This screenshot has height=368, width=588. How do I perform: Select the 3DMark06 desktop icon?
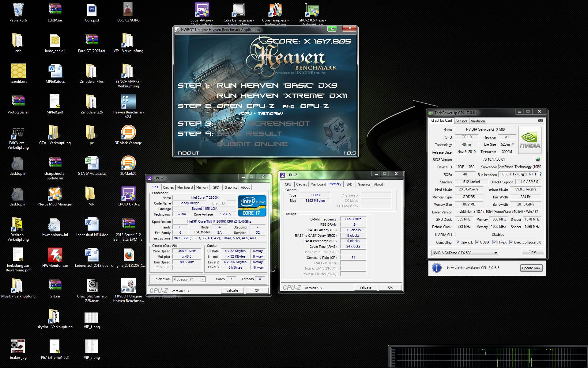(128, 163)
